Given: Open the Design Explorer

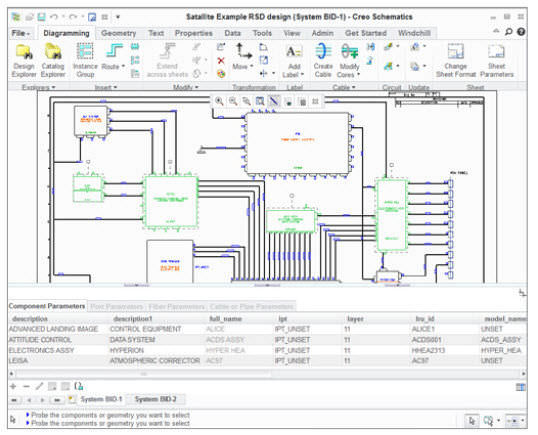Looking at the screenshot, I should 24,60.
